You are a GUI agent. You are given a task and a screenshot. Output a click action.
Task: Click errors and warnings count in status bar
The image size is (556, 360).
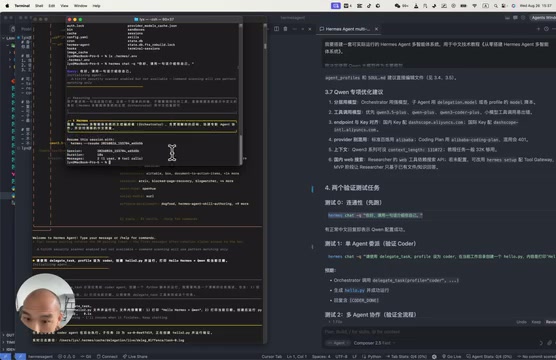pos(66,356)
